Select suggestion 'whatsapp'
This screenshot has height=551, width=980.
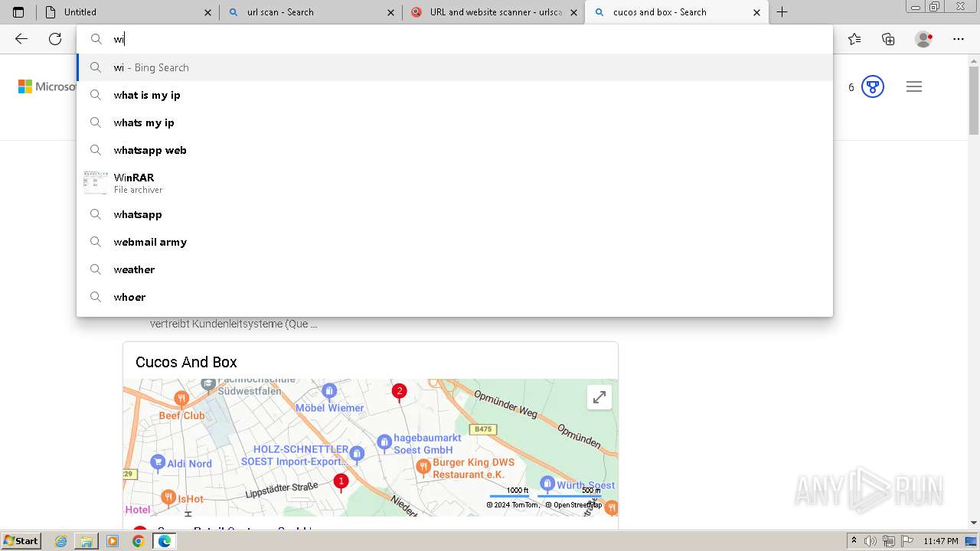pyautogui.click(x=455, y=214)
